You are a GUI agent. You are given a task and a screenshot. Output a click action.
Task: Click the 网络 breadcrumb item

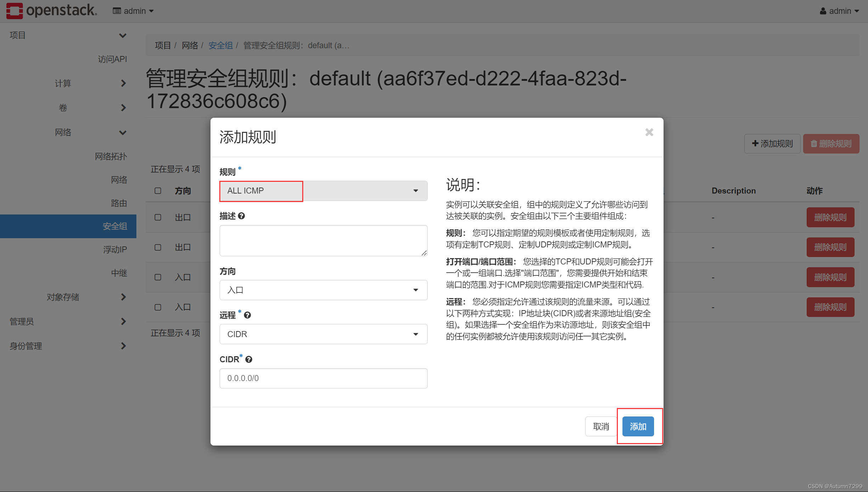tap(190, 45)
